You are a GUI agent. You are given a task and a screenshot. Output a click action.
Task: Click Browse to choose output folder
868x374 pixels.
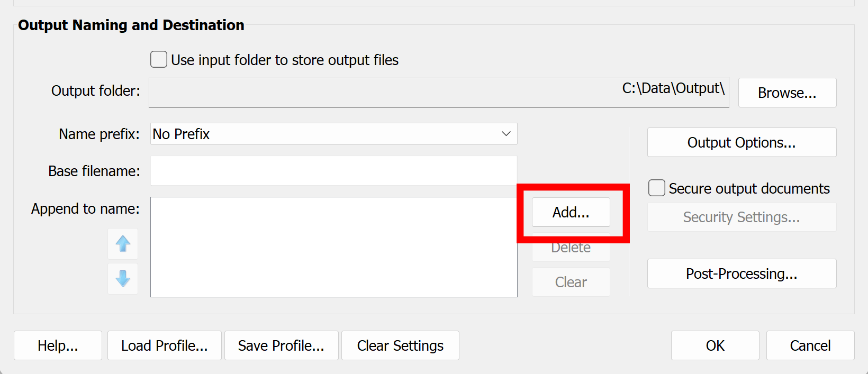pyautogui.click(x=787, y=93)
